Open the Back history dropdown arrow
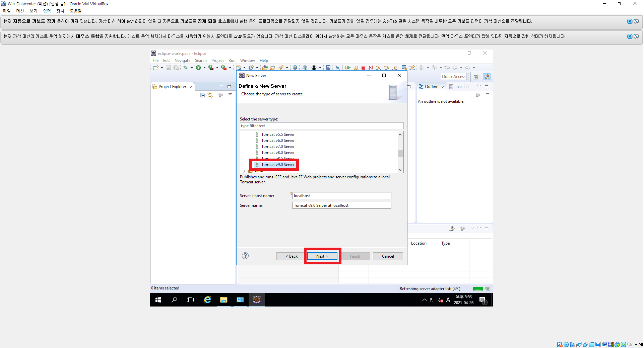The height and width of the screenshot is (348, 644). 461,68
